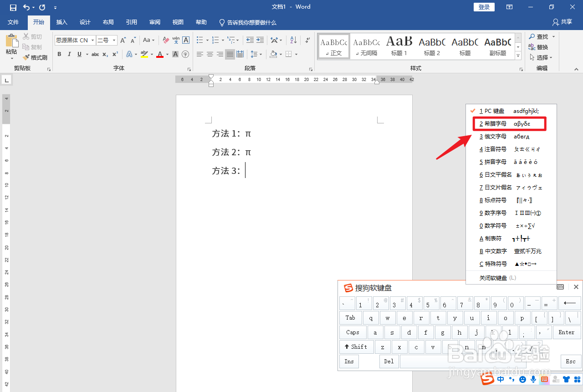Click the Format Painter 格式刷 button
The height and width of the screenshot is (392, 583).
click(36, 58)
